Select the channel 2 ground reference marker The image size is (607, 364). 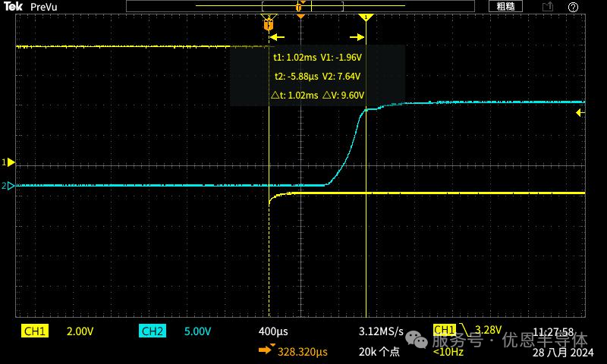(x=10, y=185)
